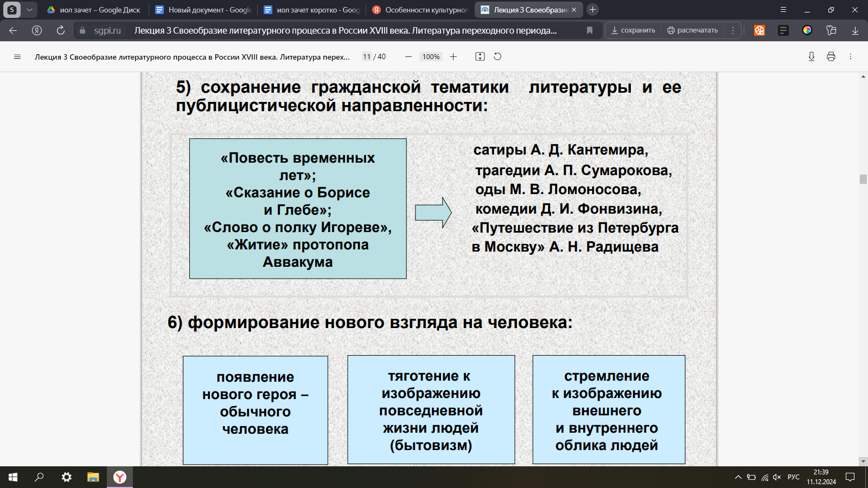Screen dimensions: 868x488
Task: Click the scrollbar up arrow
Action: [x=863, y=76]
